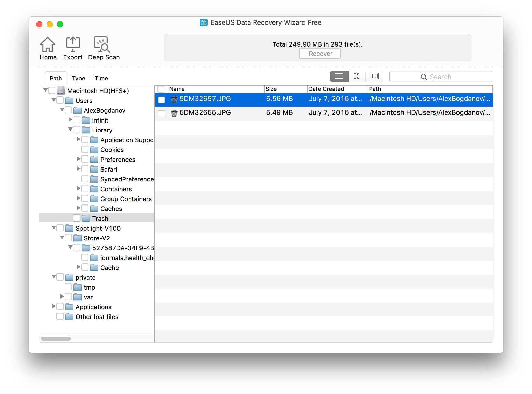Click the Cookies folder icon
Image resolution: width=532 pixels, height=394 pixels.
click(x=94, y=149)
